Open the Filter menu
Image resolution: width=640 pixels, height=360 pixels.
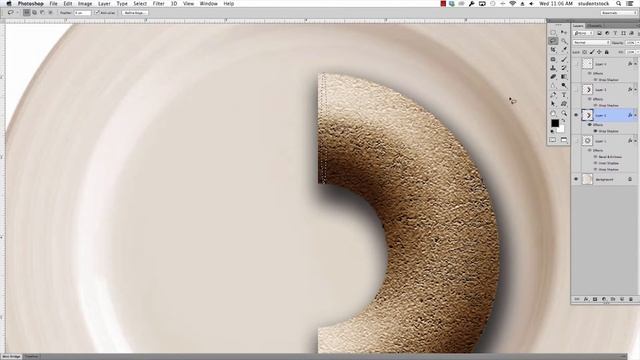158,4
